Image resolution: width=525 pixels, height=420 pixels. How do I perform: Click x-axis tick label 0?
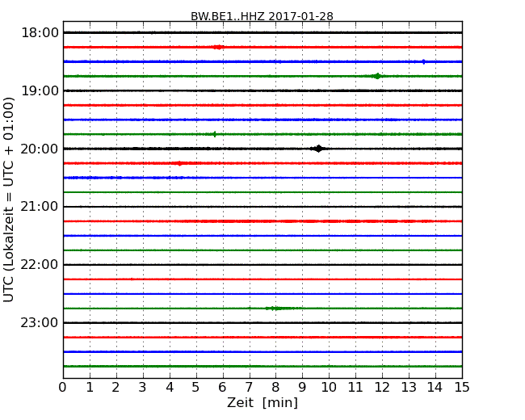(63, 387)
